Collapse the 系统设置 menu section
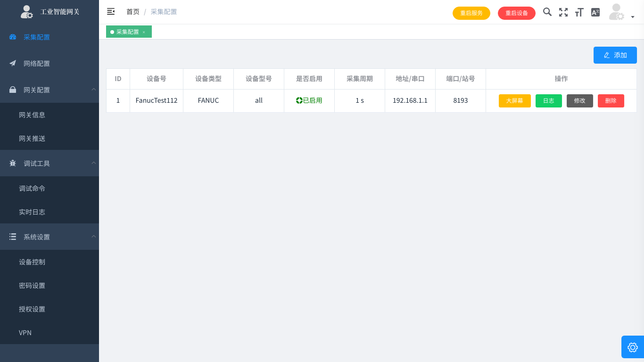This screenshot has width=644, height=362. [x=94, y=237]
